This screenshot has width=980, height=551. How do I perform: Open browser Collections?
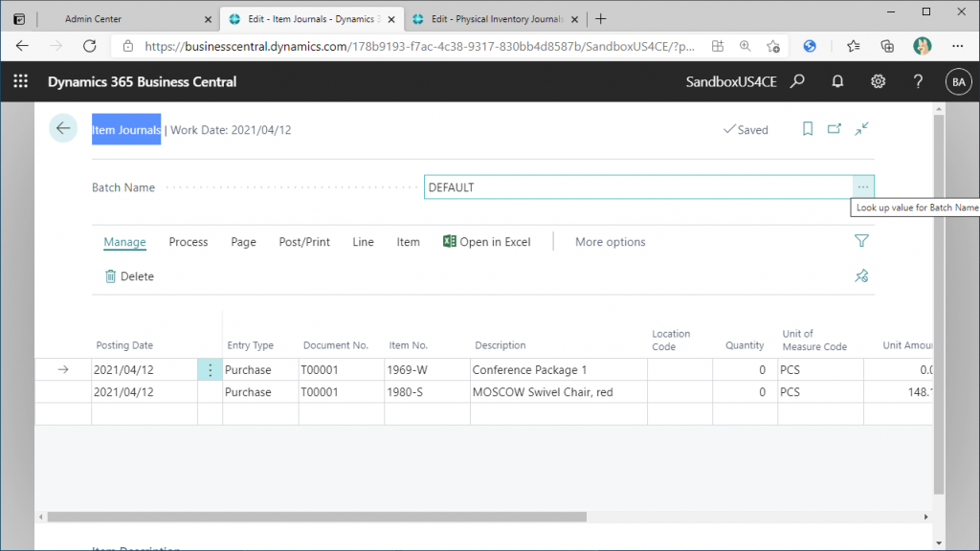click(887, 46)
